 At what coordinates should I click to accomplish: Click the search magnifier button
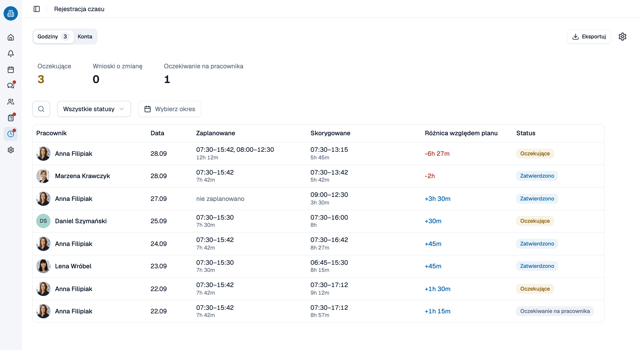point(41,109)
